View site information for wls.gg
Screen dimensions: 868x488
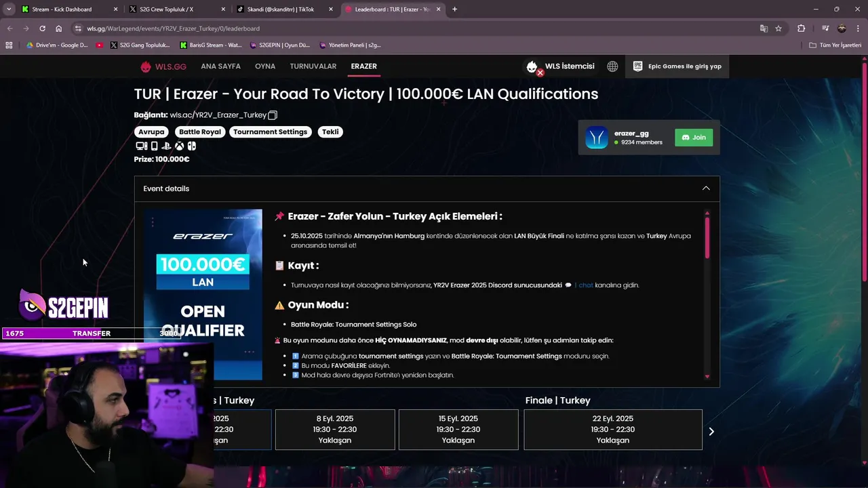pos(78,28)
